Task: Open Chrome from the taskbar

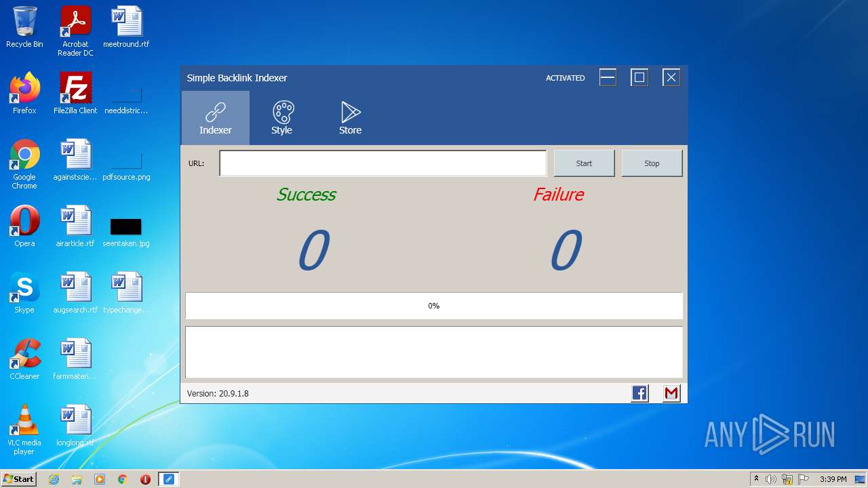Action: [x=123, y=479]
